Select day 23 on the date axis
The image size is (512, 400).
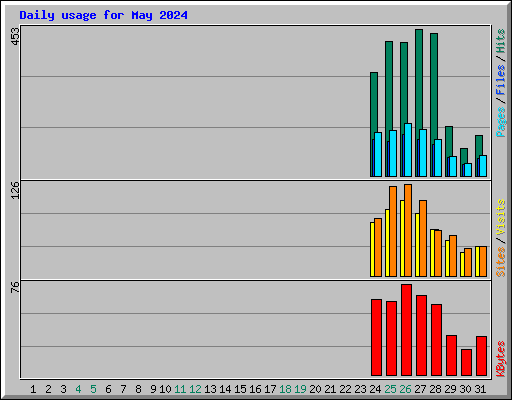pyautogui.click(x=360, y=389)
